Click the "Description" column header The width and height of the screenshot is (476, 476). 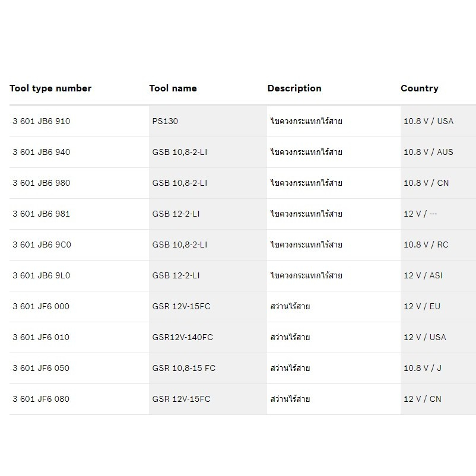coord(294,88)
